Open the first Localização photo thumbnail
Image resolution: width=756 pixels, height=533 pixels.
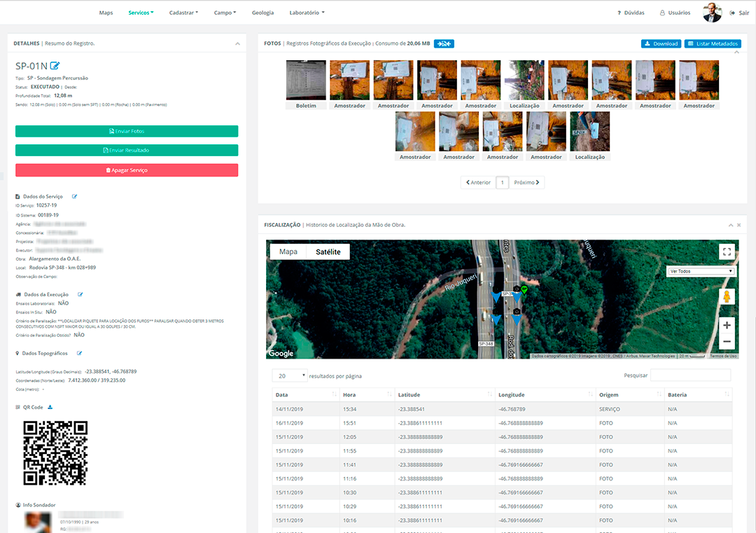(524, 80)
